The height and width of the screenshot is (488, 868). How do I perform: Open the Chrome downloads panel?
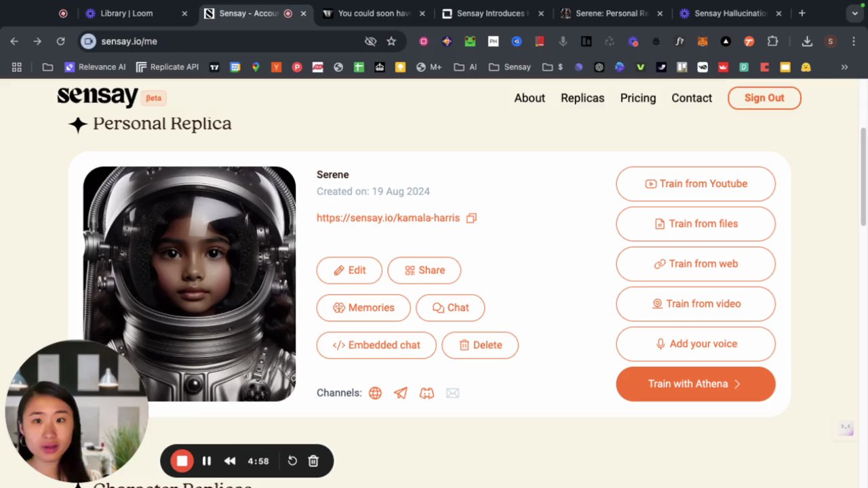(x=807, y=41)
